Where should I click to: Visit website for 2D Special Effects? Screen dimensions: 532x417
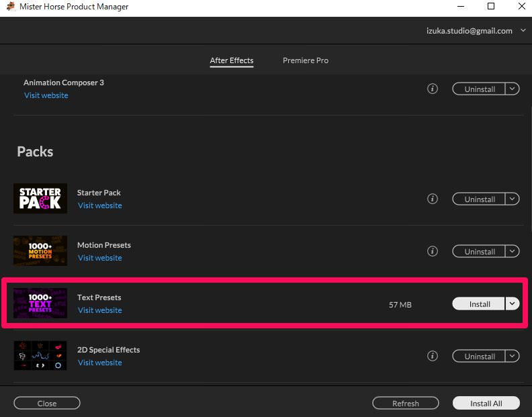pyautogui.click(x=99, y=363)
